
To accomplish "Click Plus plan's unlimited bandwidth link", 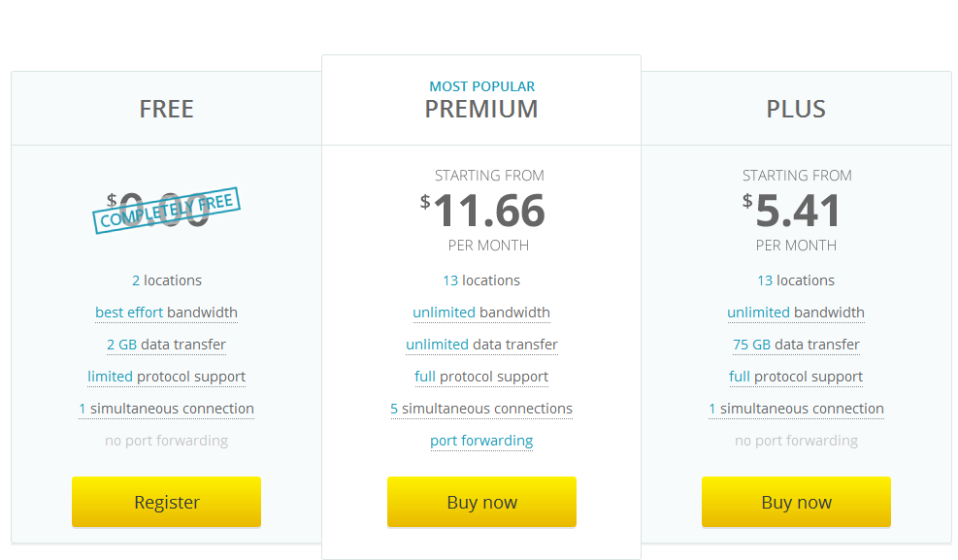I will [796, 313].
